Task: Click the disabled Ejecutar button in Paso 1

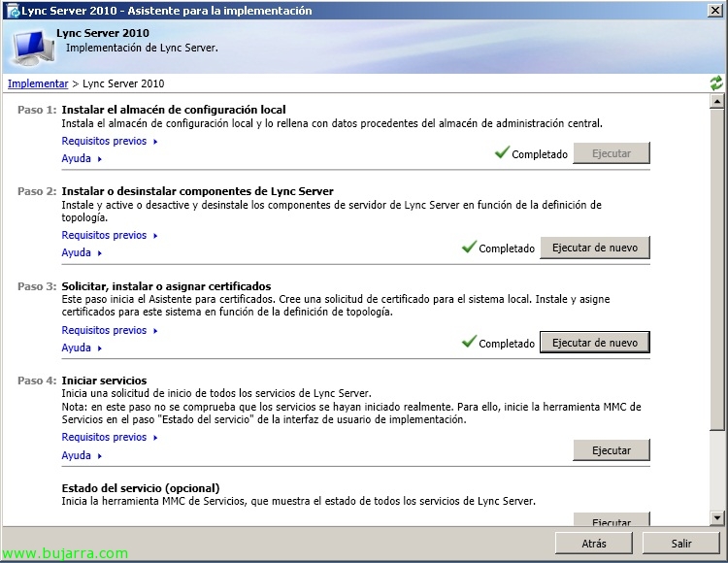Action: click(611, 153)
